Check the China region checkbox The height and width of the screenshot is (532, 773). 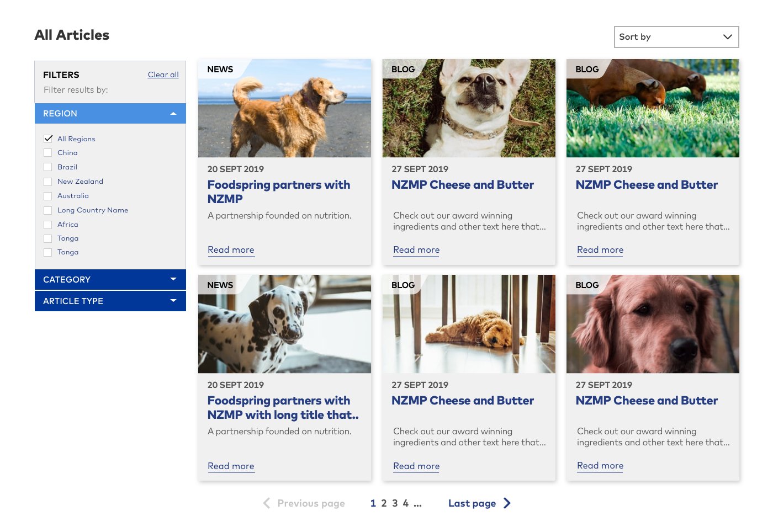click(48, 153)
